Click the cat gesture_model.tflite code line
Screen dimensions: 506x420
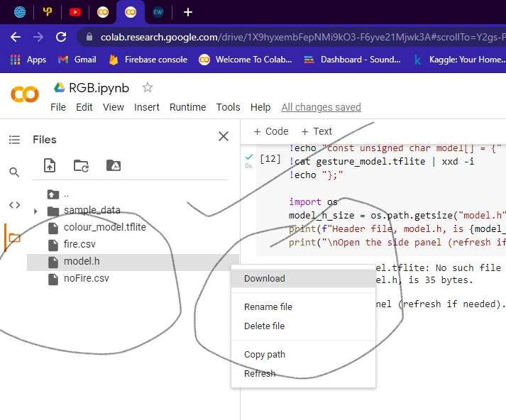point(381,161)
